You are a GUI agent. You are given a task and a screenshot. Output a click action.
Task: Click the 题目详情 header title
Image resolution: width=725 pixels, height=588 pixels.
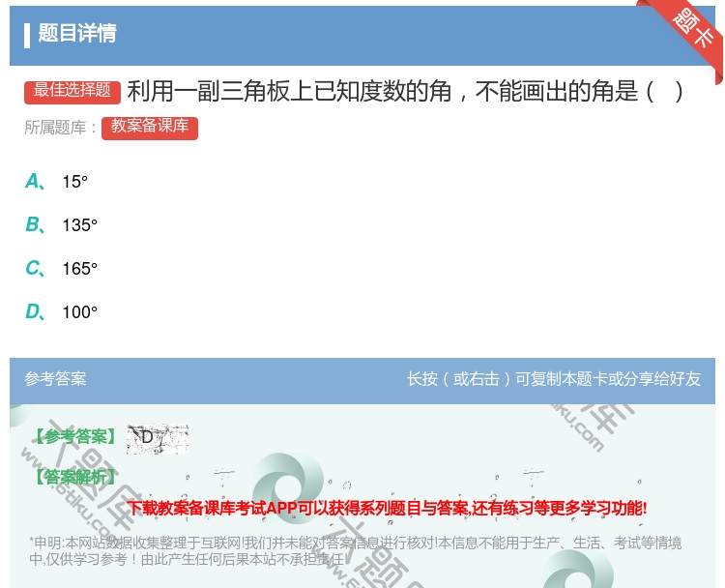(x=77, y=33)
